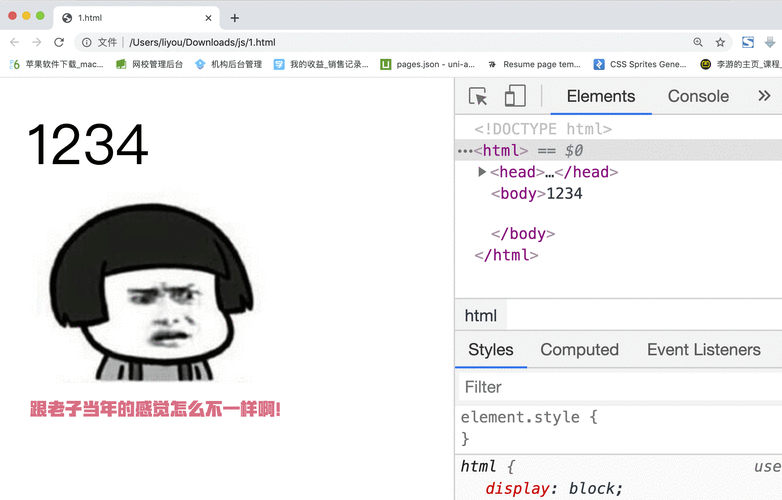This screenshot has width=782, height=500.
Task: Open the Resume page tem... bookmark
Action: coord(534,64)
